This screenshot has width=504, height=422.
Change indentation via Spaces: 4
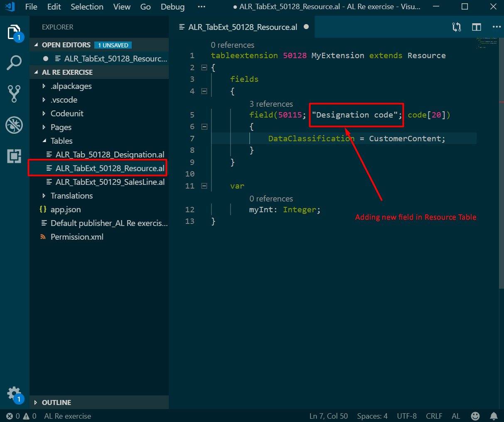point(372,416)
